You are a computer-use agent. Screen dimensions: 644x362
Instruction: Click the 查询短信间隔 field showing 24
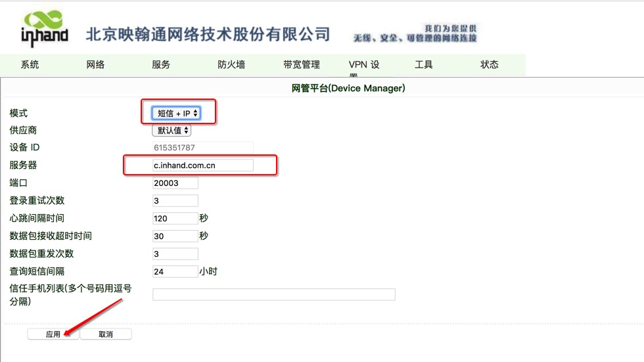tap(175, 271)
